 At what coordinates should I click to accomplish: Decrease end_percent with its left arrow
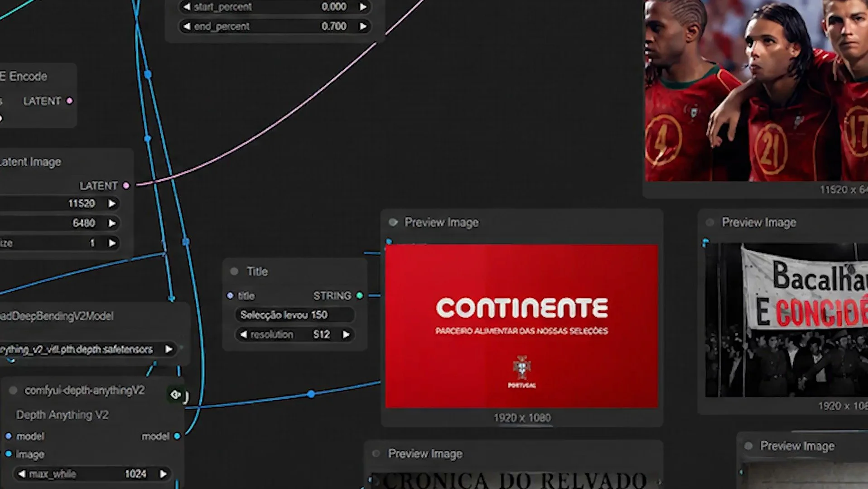pos(186,27)
